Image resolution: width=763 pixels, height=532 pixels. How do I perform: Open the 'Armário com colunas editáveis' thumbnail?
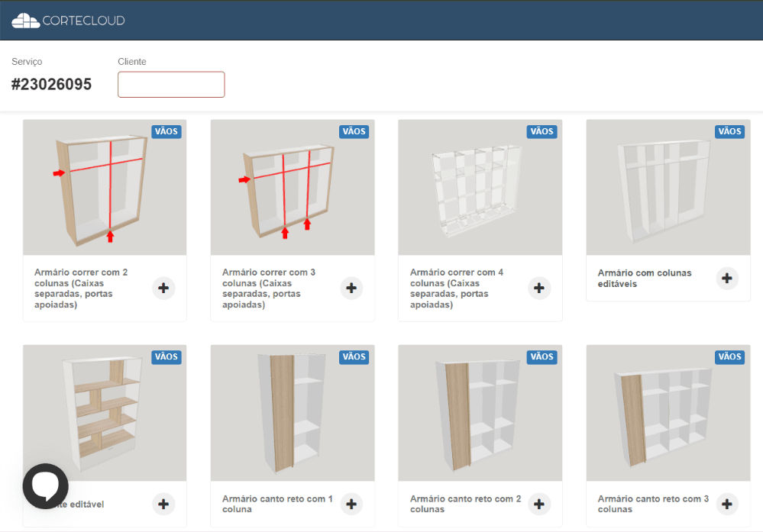668,187
